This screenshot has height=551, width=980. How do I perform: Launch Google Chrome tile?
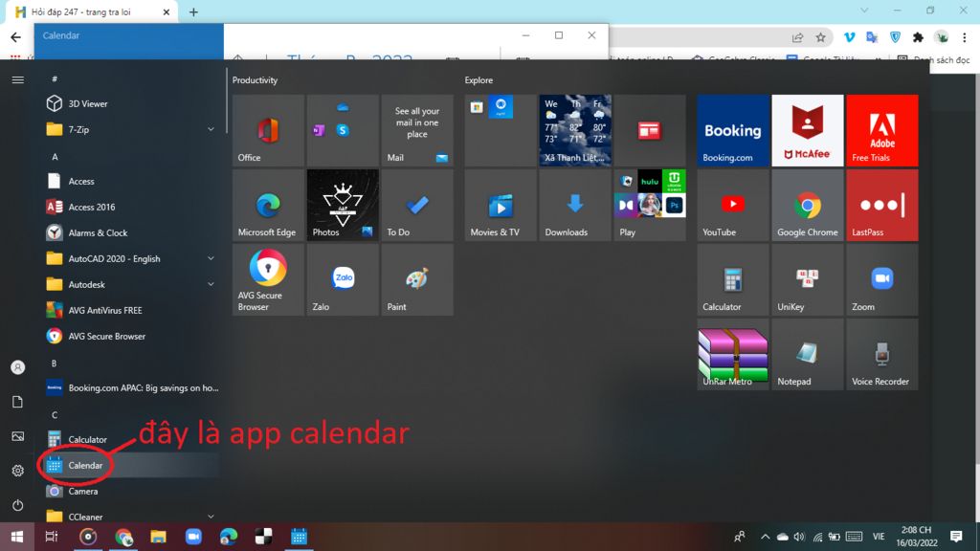(x=808, y=205)
